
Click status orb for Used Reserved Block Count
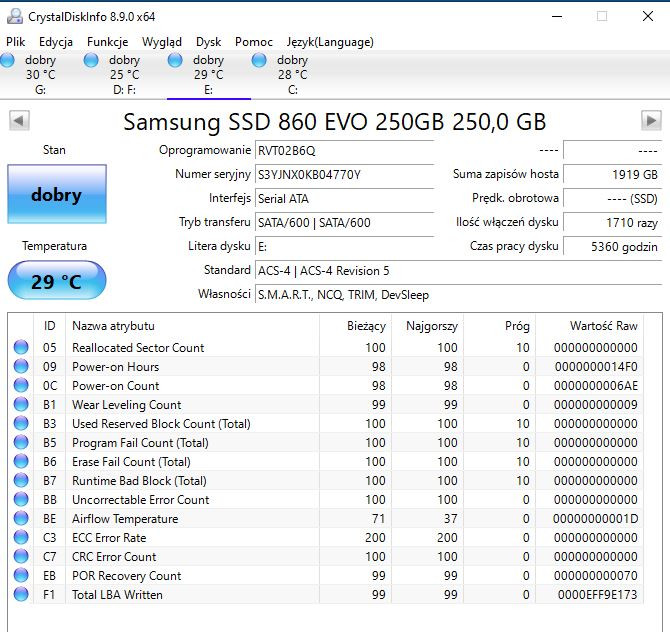pyautogui.click(x=21, y=423)
